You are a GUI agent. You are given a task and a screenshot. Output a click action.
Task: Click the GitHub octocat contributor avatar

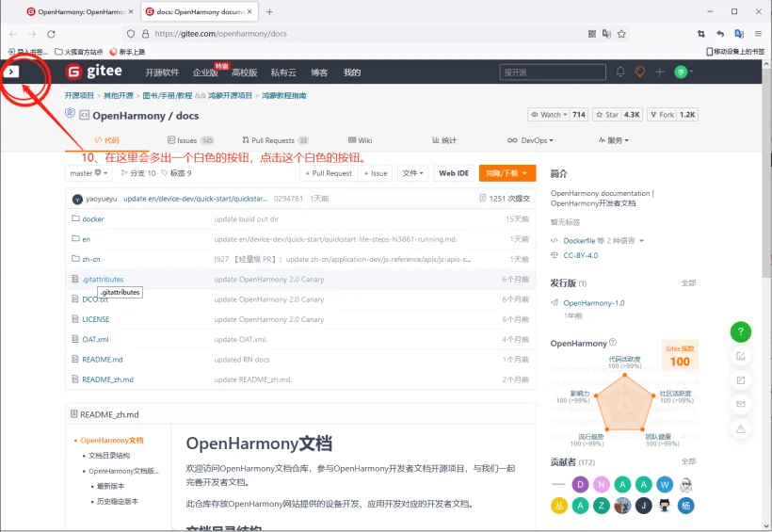click(665, 506)
